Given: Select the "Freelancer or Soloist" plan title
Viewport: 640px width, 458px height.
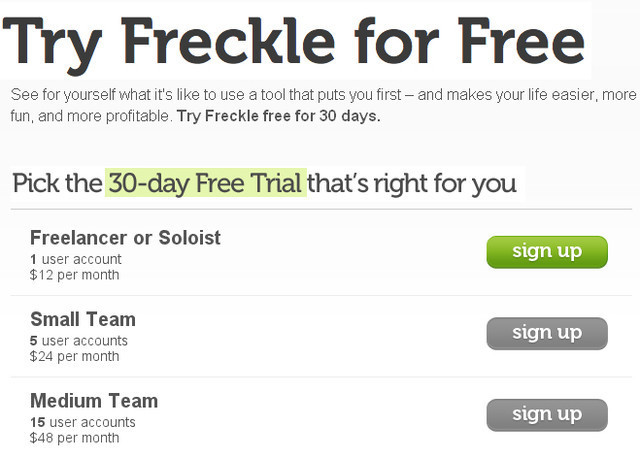Looking at the screenshot, I should (x=125, y=238).
